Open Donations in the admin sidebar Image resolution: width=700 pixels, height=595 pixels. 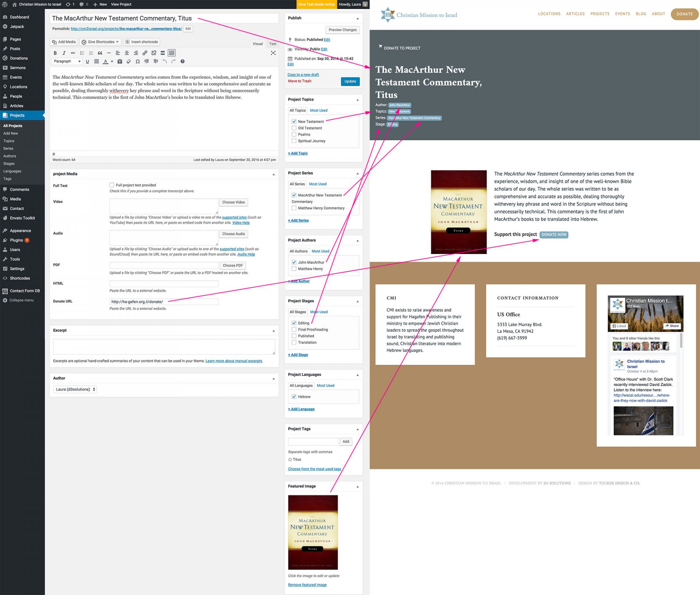(19, 58)
